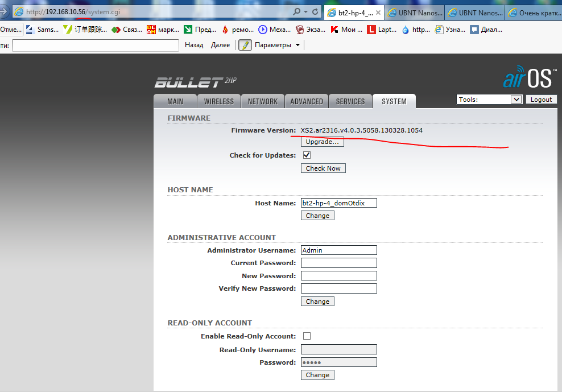Open the Параметры dropdown
Viewport: 562px width, 392px height.
(x=277, y=45)
